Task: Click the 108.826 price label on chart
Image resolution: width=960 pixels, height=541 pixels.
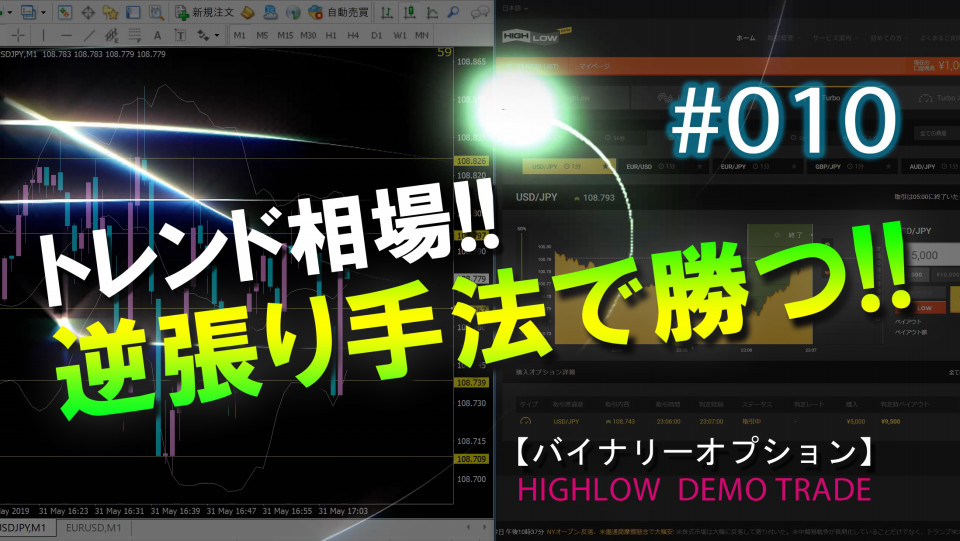Action: (471, 161)
